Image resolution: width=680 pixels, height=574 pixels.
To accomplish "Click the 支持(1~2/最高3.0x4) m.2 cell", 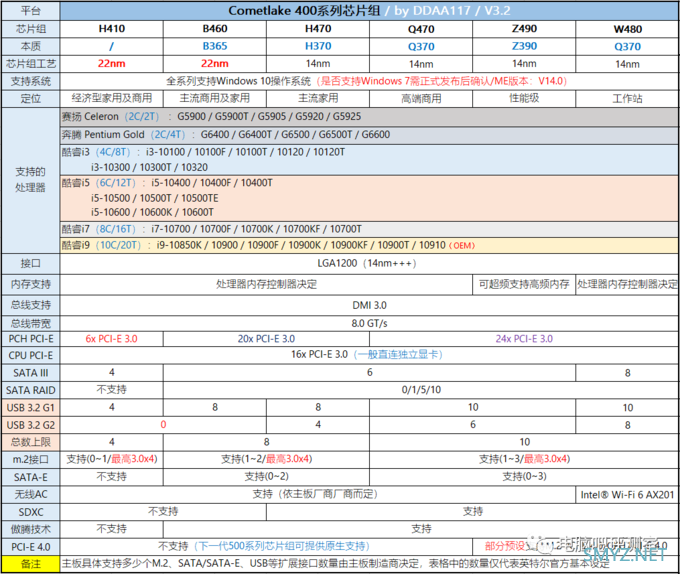I will pos(266,459).
